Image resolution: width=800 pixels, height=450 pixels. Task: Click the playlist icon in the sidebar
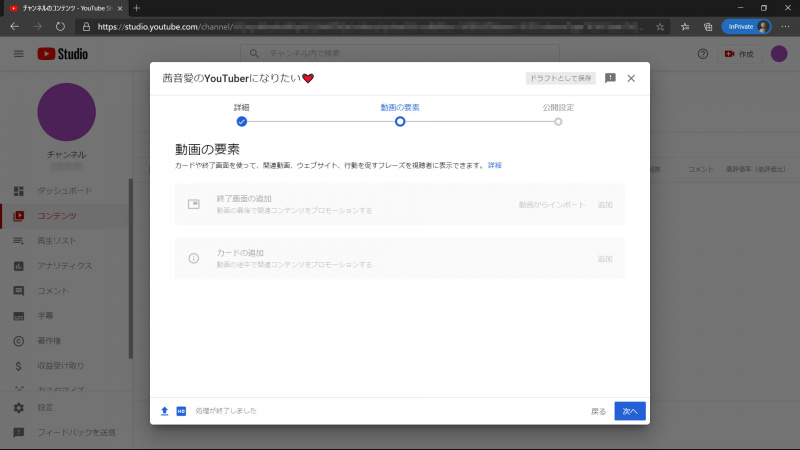(x=18, y=241)
